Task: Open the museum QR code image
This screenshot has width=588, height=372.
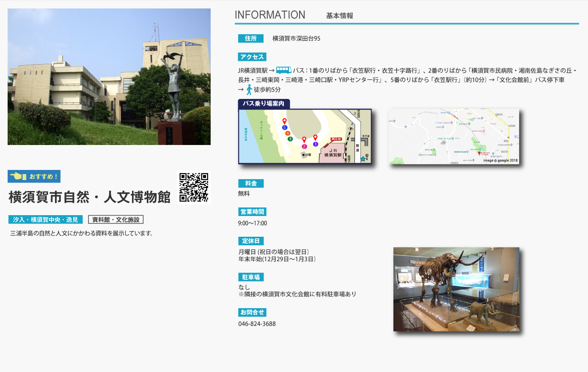Action: click(x=194, y=187)
